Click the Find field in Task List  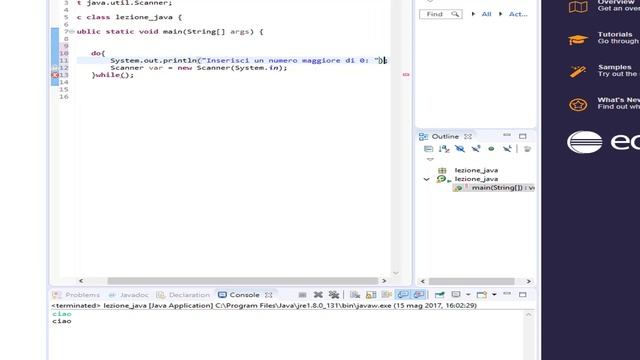[x=440, y=14]
